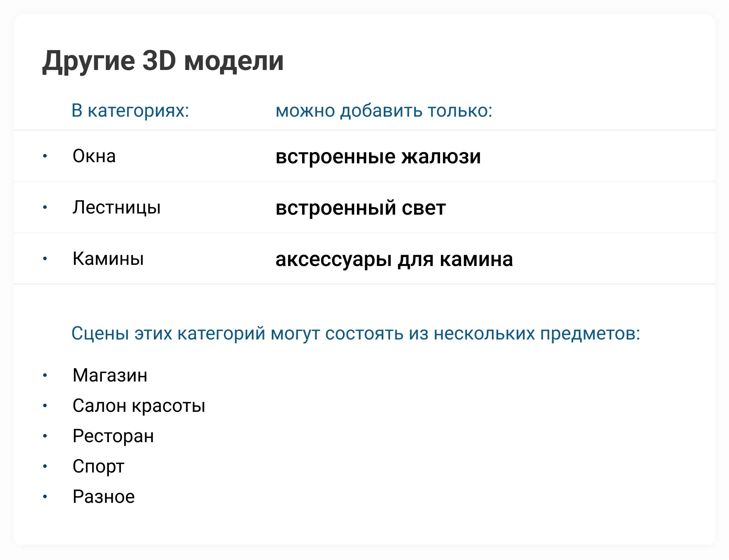
Task: Click the bullet beside "Лестницы"
Action: tap(45, 207)
